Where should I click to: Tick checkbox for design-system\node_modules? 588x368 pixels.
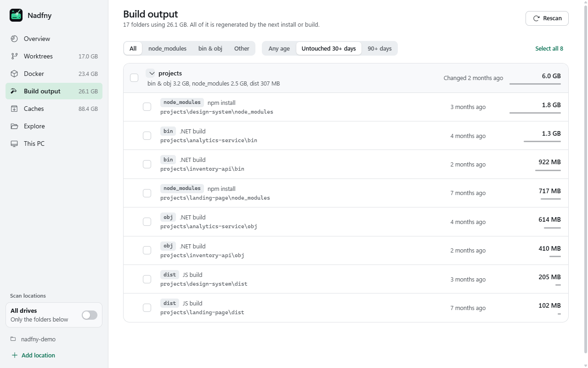pos(147,107)
